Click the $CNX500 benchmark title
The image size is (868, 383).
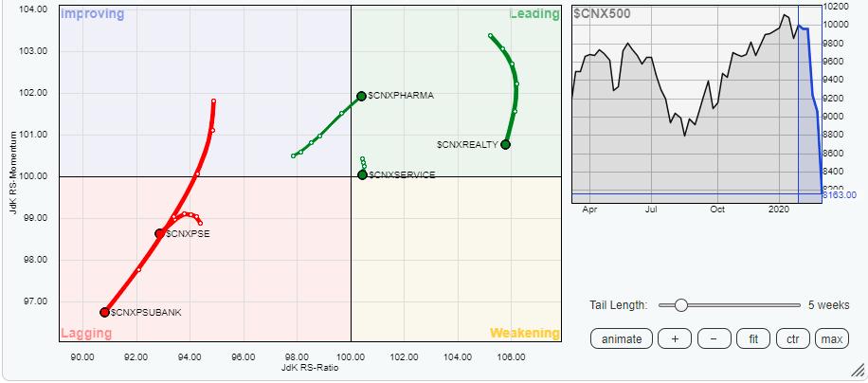coord(603,13)
